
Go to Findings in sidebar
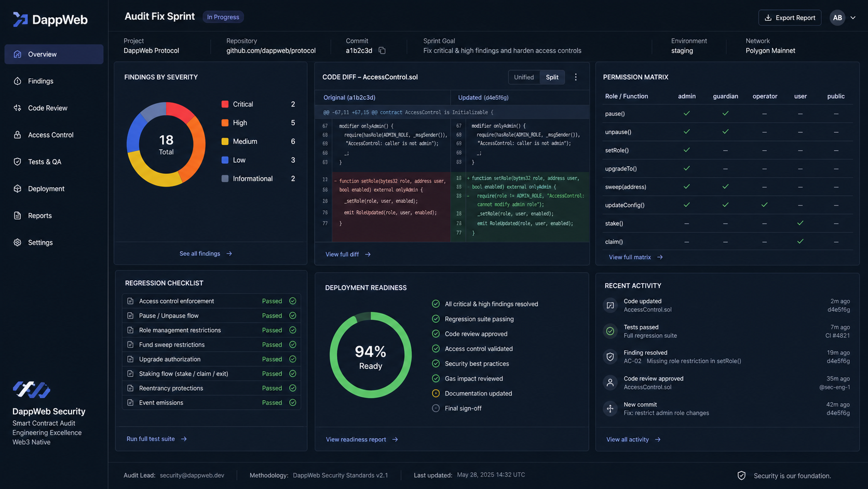pos(54,81)
